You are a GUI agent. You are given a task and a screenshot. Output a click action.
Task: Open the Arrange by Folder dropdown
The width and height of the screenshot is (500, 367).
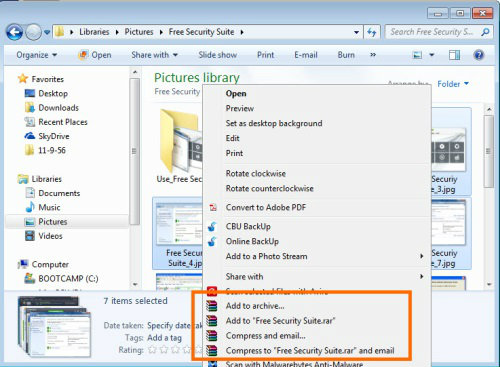pyautogui.click(x=453, y=84)
